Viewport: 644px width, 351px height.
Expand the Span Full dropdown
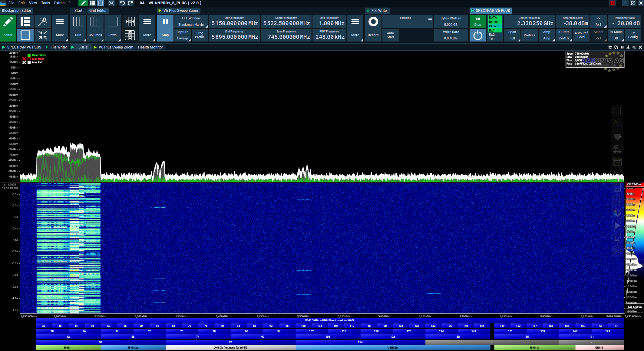pos(512,35)
